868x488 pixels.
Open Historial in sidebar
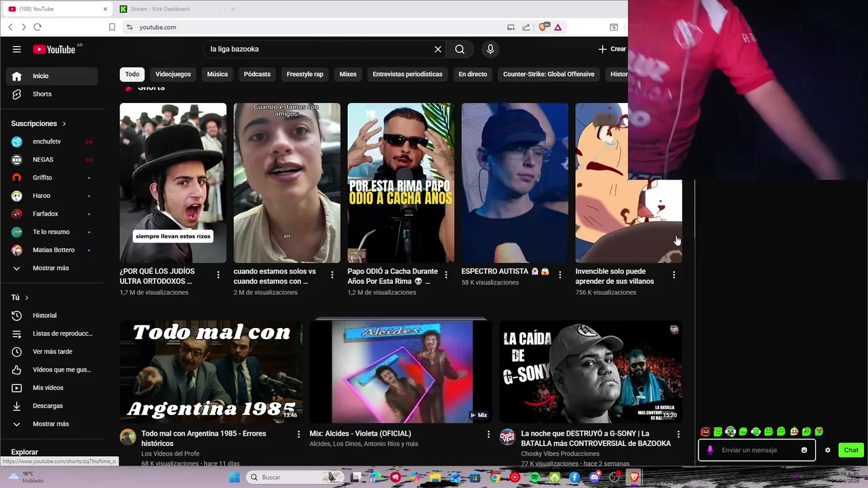[52, 315]
